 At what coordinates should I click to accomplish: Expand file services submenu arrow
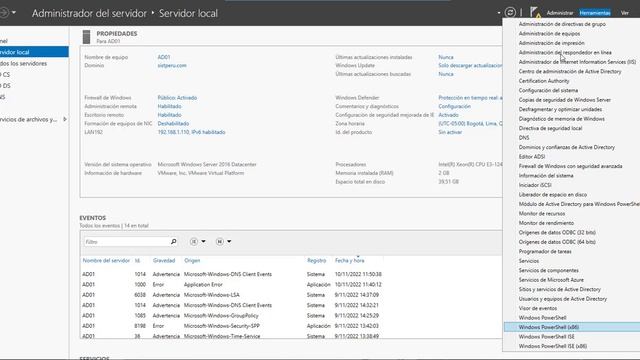(65, 119)
